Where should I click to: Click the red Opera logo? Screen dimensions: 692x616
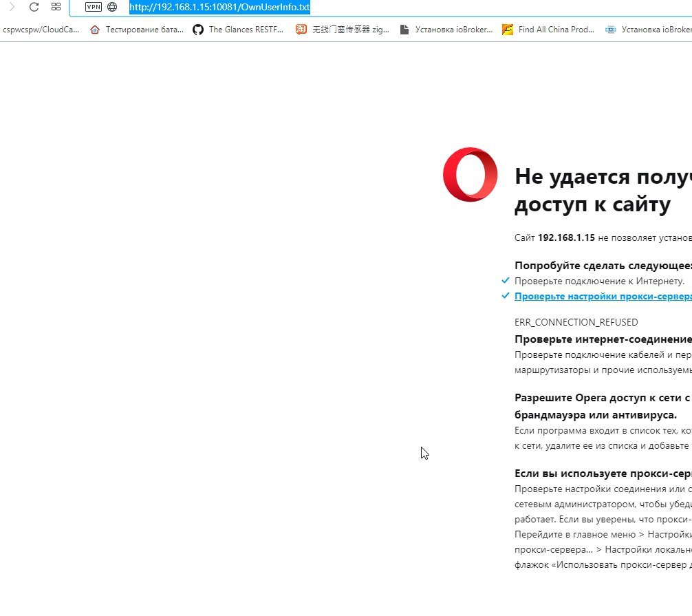[470, 174]
